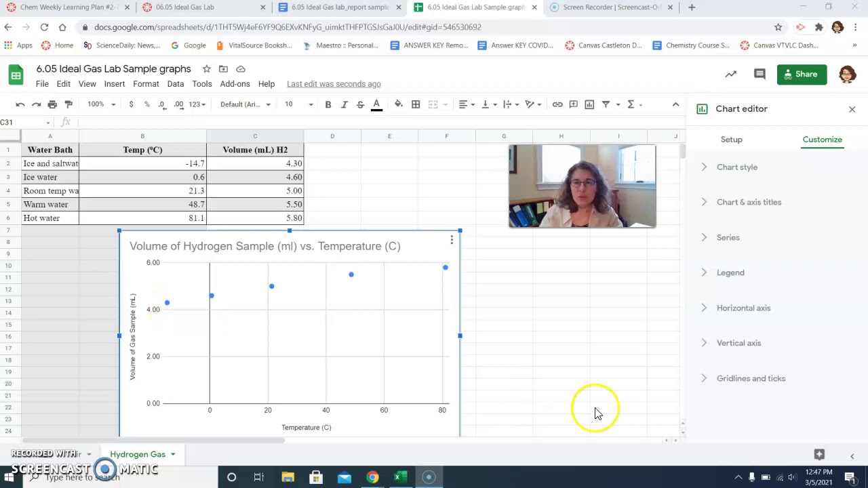Apply strikethrough formatting
Image resolution: width=868 pixels, height=488 pixels.
[x=360, y=104]
